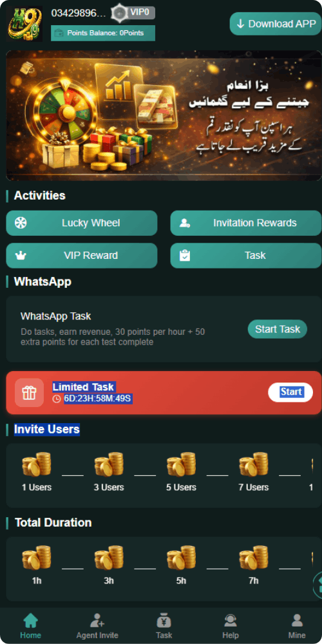Click the spin wheel promotional banner

tap(164, 115)
